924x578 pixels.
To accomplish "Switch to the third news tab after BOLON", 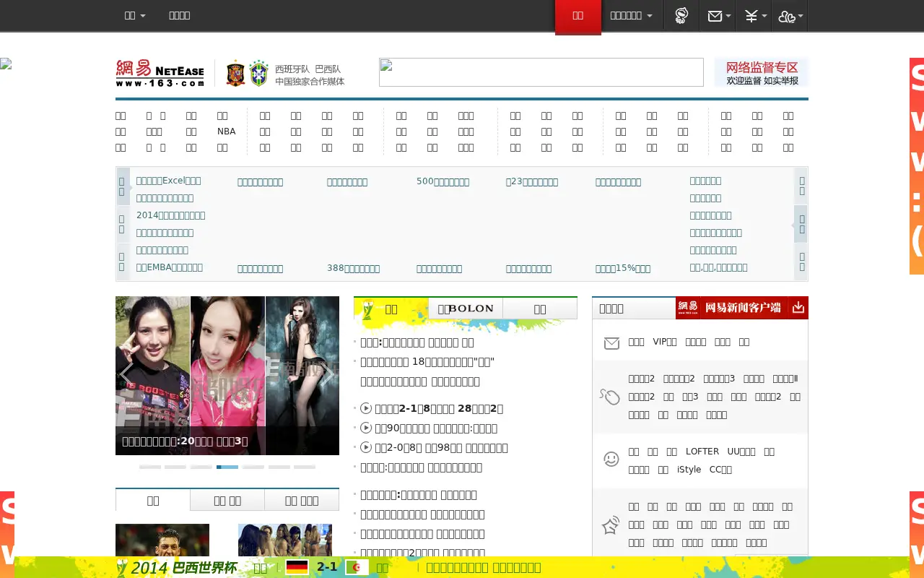I will tap(540, 309).
